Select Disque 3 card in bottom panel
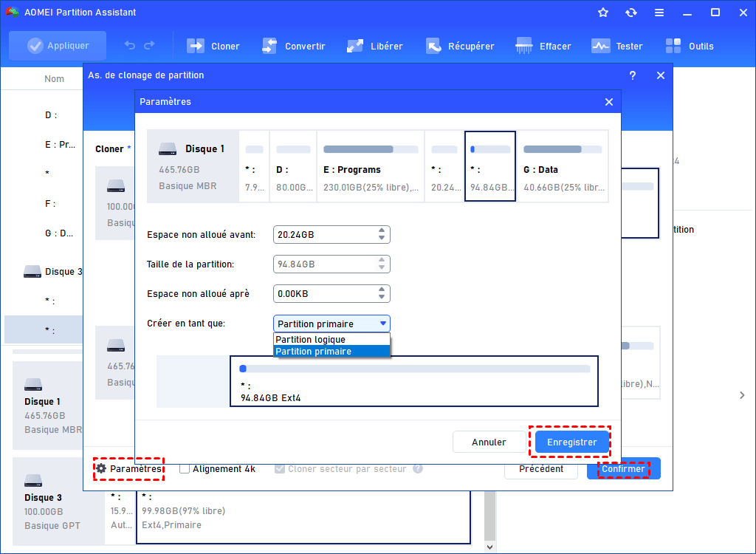The height and width of the screenshot is (554, 756). pos(58,502)
